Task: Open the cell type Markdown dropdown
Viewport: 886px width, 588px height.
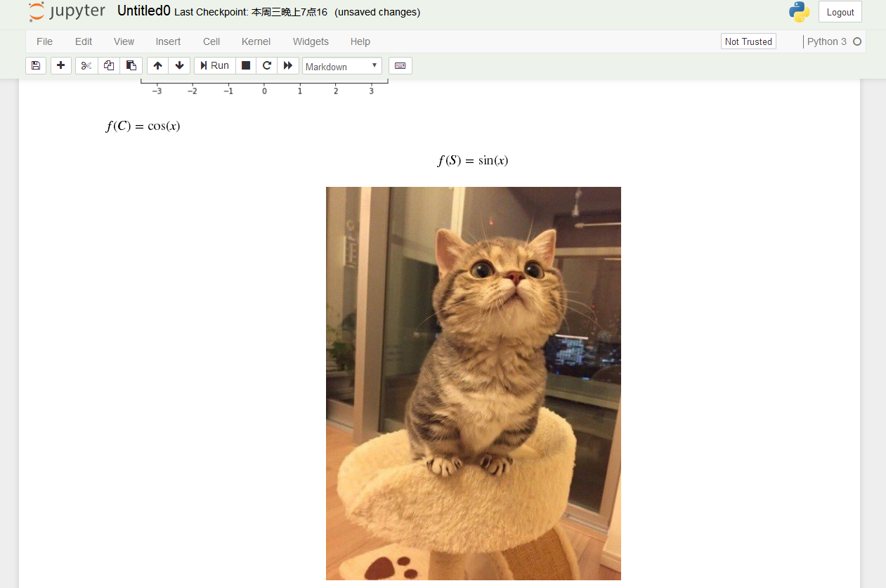Action: pos(342,66)
